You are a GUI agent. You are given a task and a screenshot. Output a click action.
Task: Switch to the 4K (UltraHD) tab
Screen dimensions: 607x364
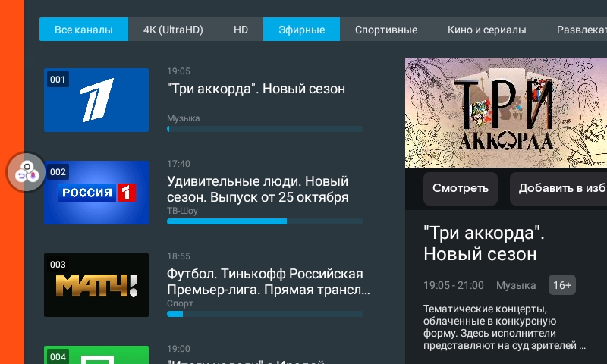[173, 30]
